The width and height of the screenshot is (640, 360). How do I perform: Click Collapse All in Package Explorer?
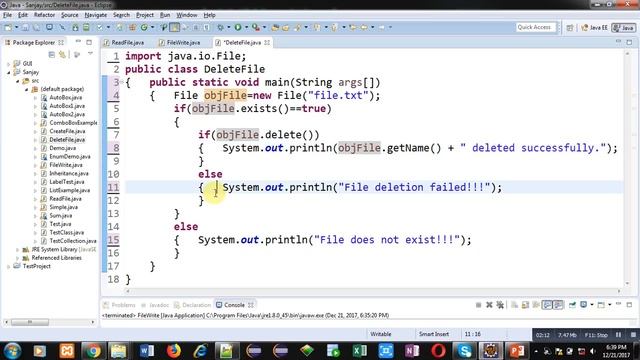pos(51,54)
